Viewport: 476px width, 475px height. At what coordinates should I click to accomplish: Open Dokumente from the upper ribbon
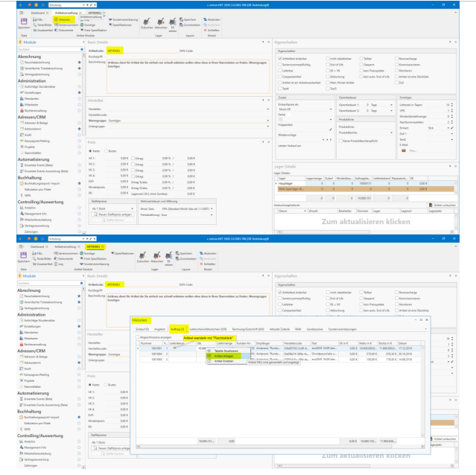click(x=66, y=30)
